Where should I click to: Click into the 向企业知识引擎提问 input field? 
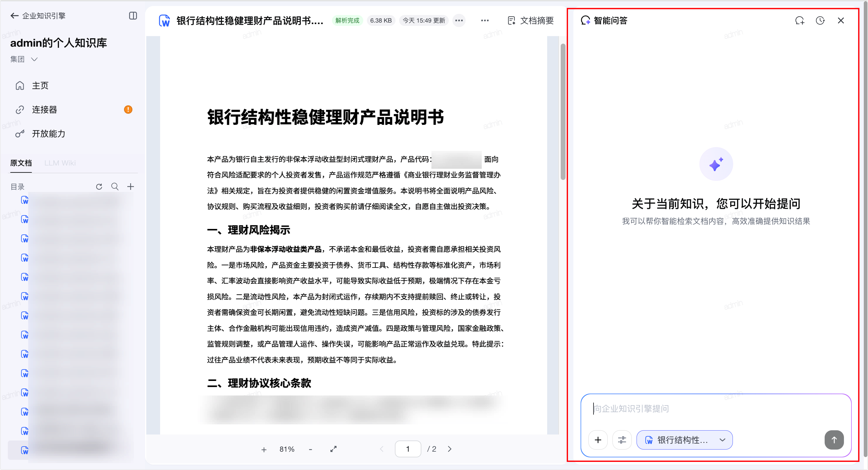click(716, 409)
